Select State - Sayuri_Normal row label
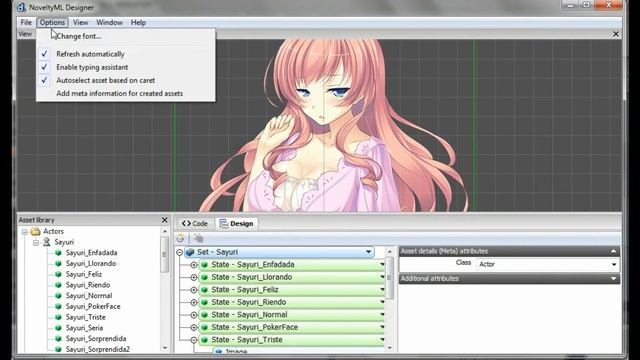640x360 pixels. point(249,315)
